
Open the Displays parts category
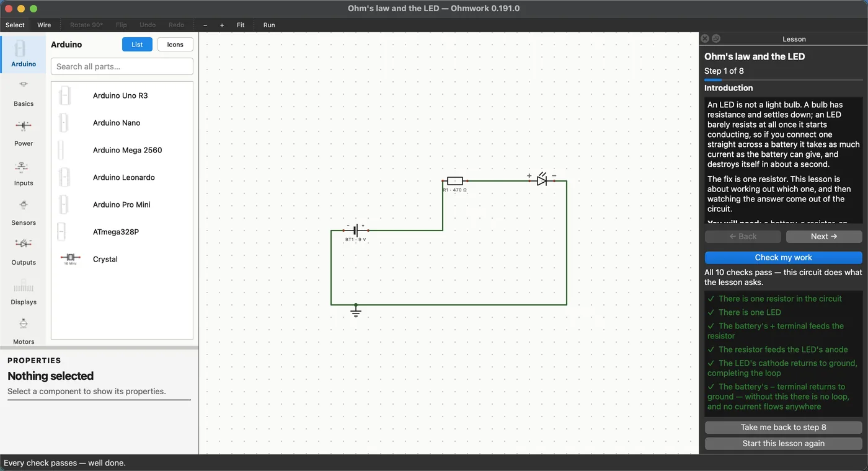point(24,293)
